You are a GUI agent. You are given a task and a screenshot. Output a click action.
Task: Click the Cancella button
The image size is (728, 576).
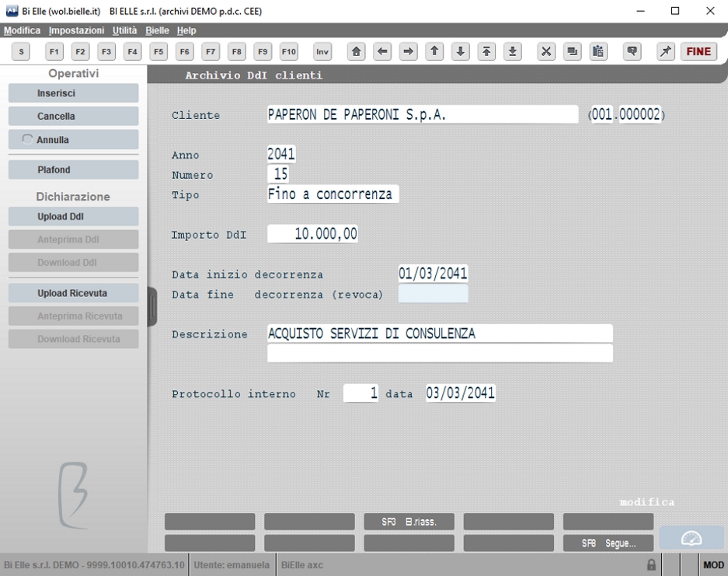click(x=73, y=116)
